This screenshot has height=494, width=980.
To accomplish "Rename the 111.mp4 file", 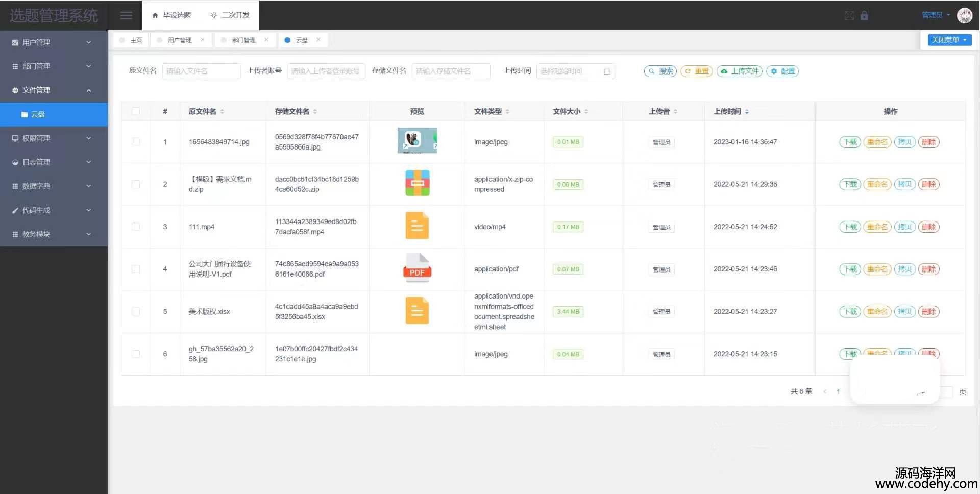I will tap(877, 227).
